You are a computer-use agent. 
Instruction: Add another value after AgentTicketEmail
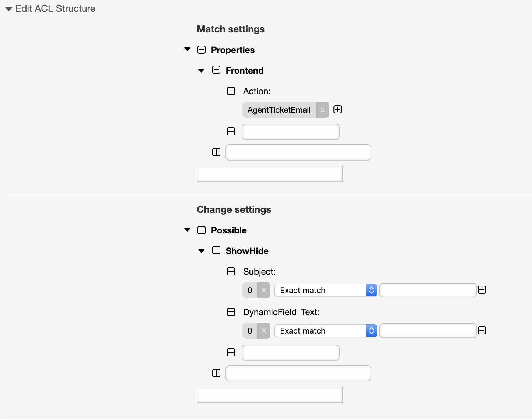pos(337,109)
